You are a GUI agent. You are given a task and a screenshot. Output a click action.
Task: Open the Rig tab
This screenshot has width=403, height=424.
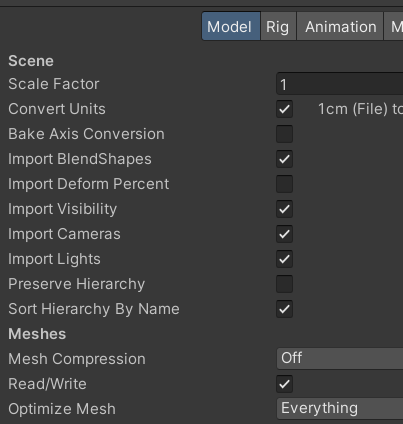(278, 26)
